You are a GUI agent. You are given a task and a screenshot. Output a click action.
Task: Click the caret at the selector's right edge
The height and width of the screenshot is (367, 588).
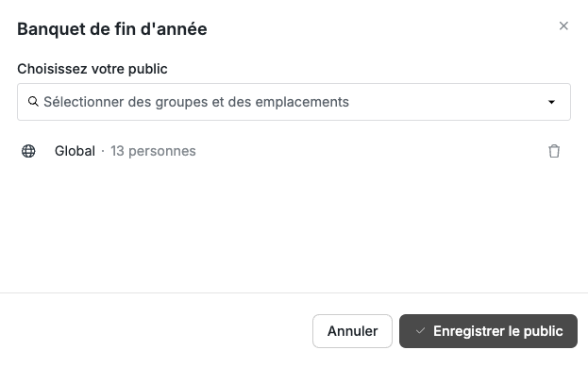click(551, 102)
